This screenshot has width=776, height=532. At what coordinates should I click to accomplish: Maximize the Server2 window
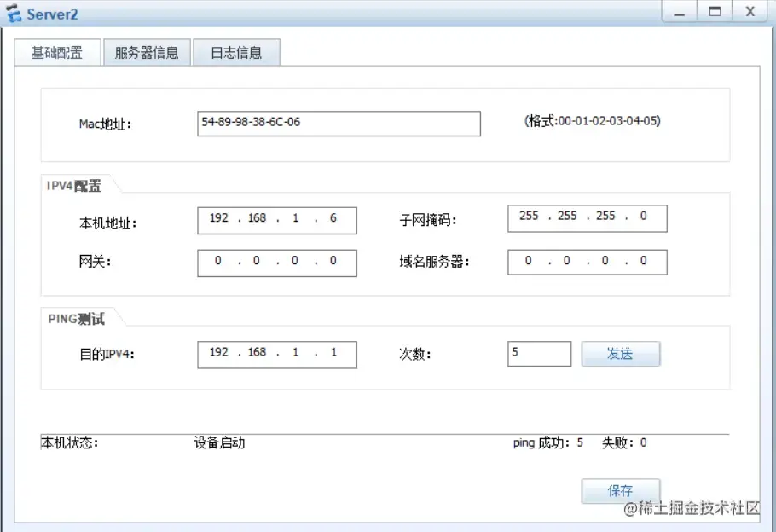(x=715, y=12)
